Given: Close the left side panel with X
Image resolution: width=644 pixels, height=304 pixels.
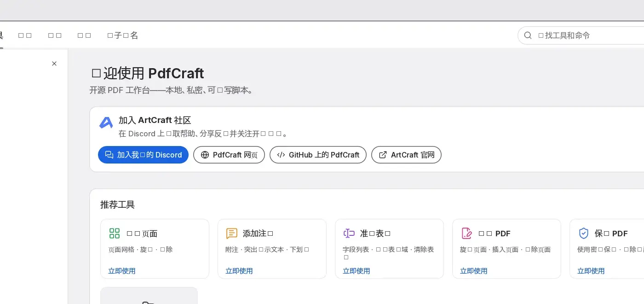Looking at the screenshot, I should tap(54, 64).
